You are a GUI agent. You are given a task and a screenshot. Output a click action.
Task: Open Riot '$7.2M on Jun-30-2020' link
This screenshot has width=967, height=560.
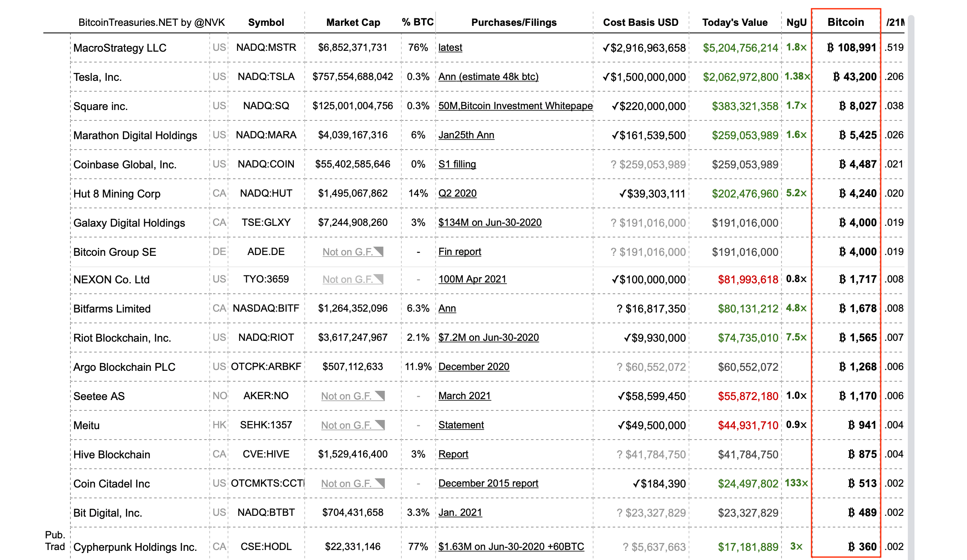pos(489,337)
